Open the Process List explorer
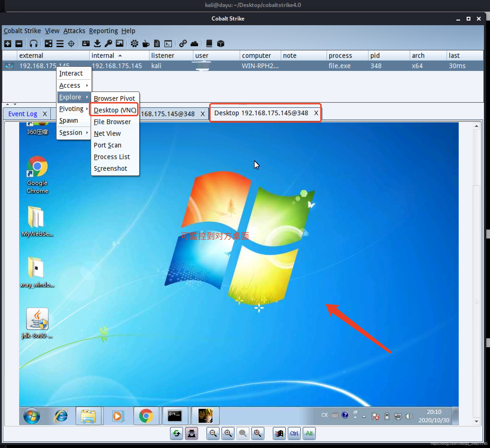The width and height of the screenshot is (490, 448). pos(111,156)
